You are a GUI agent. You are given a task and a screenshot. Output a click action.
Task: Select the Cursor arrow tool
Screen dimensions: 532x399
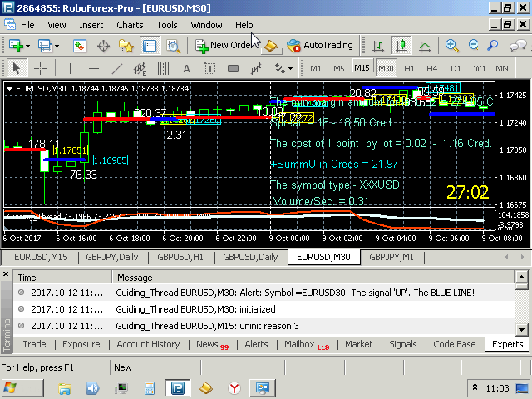click(x=17, y=68)
